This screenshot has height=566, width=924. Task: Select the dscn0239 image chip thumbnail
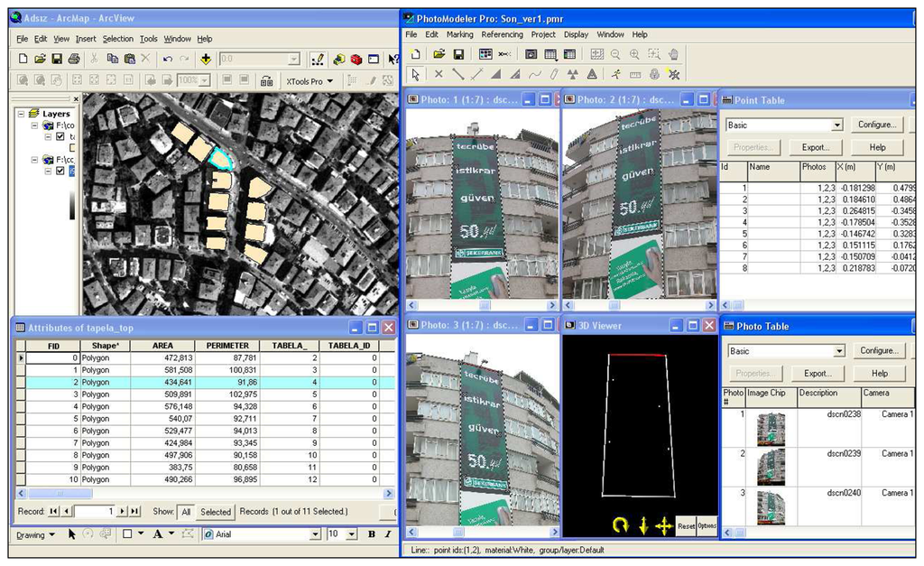(770, 467)
